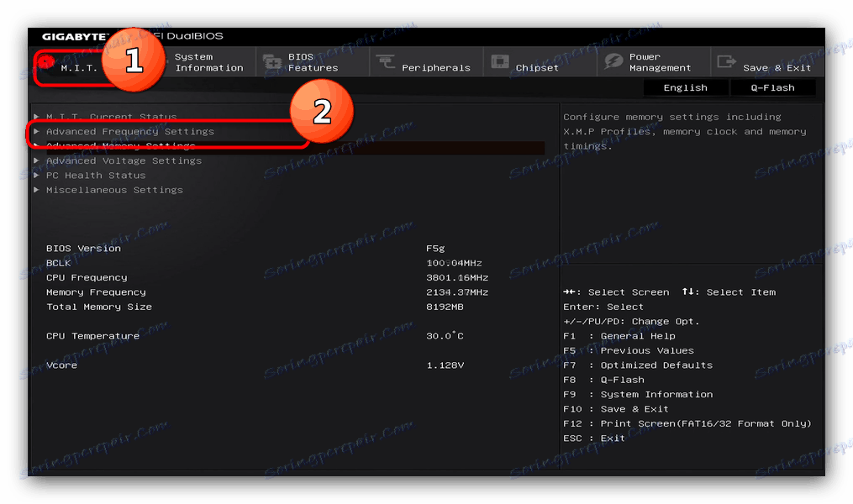Open Miscellaneous Settings submenu
Viewport: 853px width, 504px height.
pos(114,190)
